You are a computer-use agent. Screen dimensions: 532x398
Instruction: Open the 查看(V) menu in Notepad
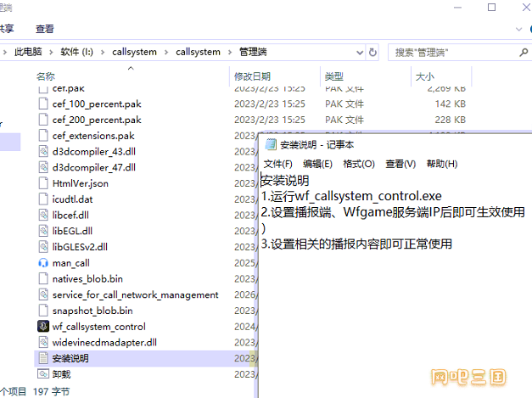point(400,164)
